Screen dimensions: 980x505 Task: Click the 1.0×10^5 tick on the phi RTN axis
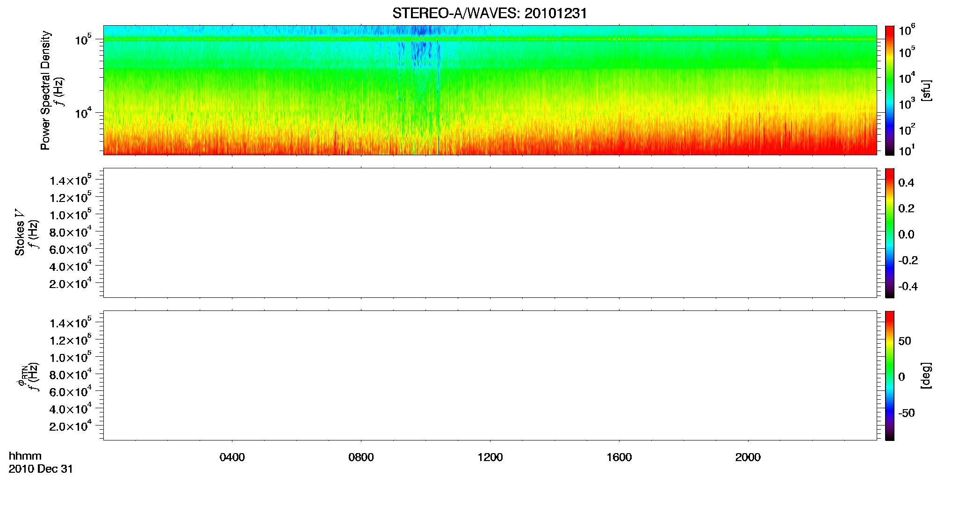[x=71, y=357]
